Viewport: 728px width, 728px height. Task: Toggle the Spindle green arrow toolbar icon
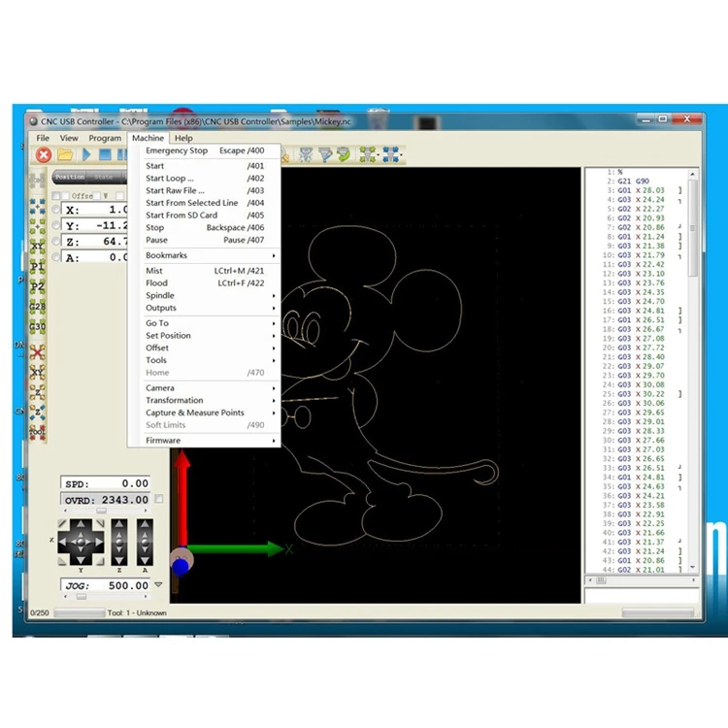coord(344,154)
